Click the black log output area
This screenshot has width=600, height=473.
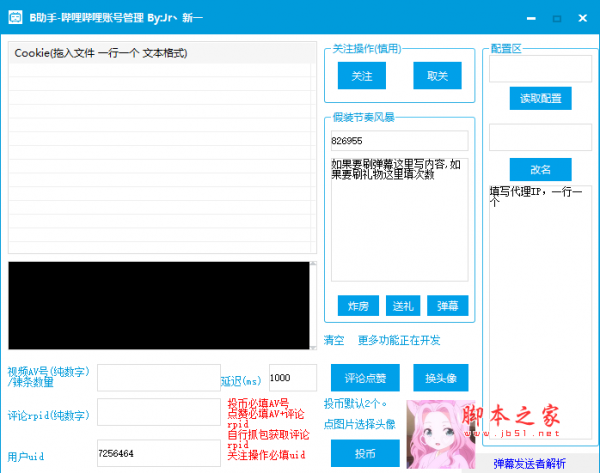(159, 305)
